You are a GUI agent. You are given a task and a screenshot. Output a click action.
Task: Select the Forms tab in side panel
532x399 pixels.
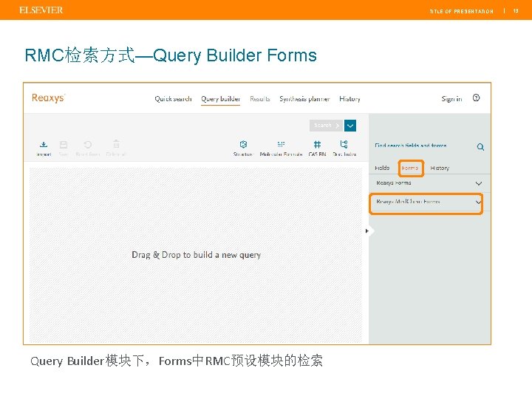pyautogui.click(x=410, y=168)
